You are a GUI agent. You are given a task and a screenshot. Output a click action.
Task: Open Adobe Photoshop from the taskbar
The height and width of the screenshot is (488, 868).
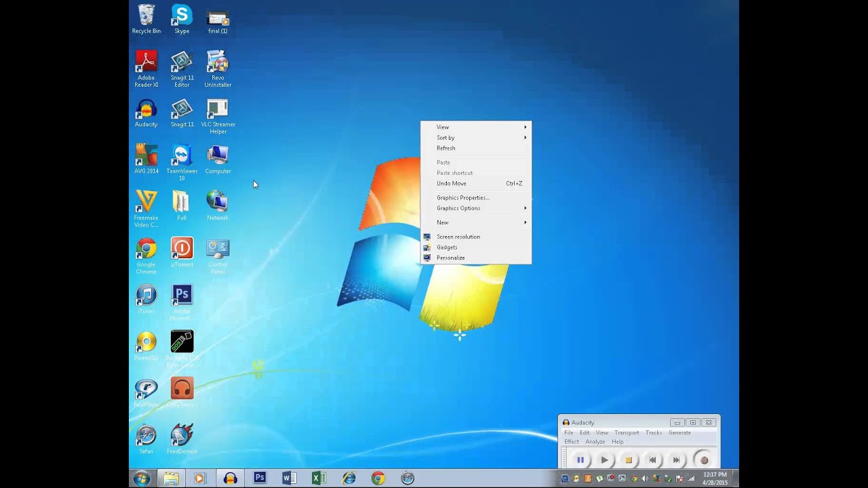tap(259, 478)
